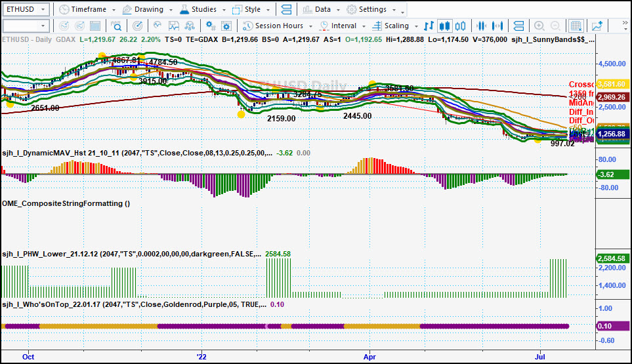
Task: Select the OHLC bar chart style
Action: 429,26
